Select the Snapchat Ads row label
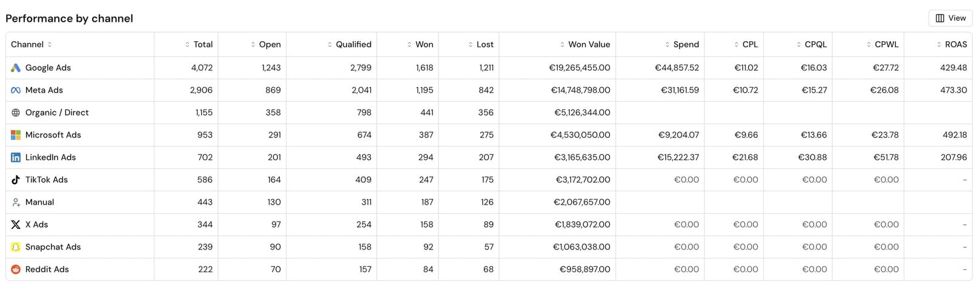 (x=53, y=247)
